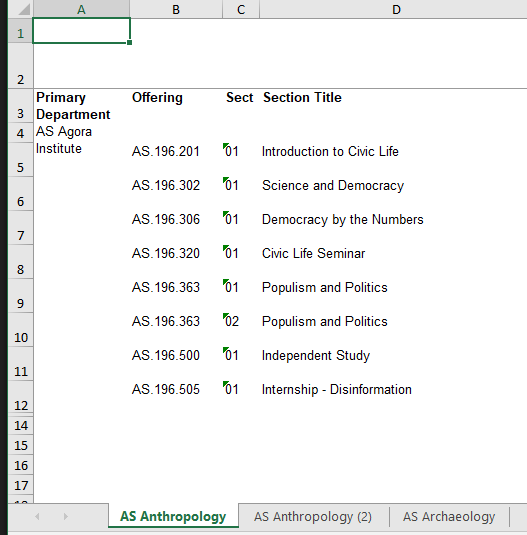Image resolution: width=527 pixels, height=535 pixels.
Task: Open the AS Archaeology sheet tab
Action: (x=449, y=517)
